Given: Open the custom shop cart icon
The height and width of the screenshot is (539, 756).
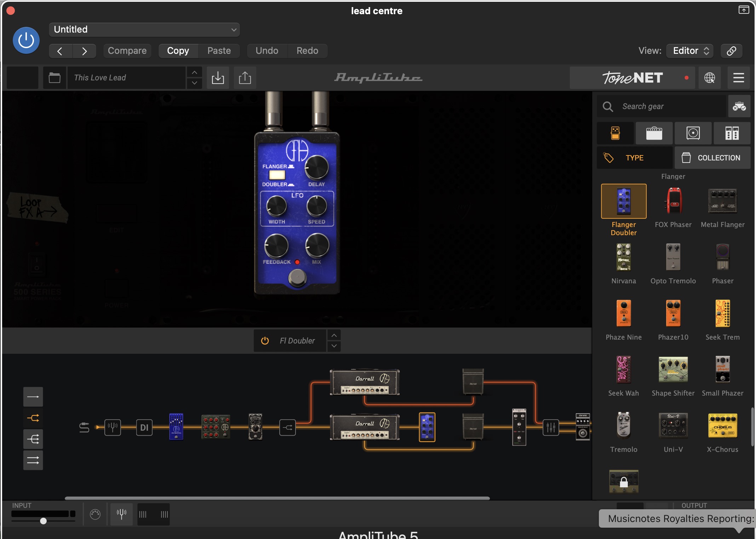Looking at the screenshot, I should pyautogui.click(x=739, y=106).
